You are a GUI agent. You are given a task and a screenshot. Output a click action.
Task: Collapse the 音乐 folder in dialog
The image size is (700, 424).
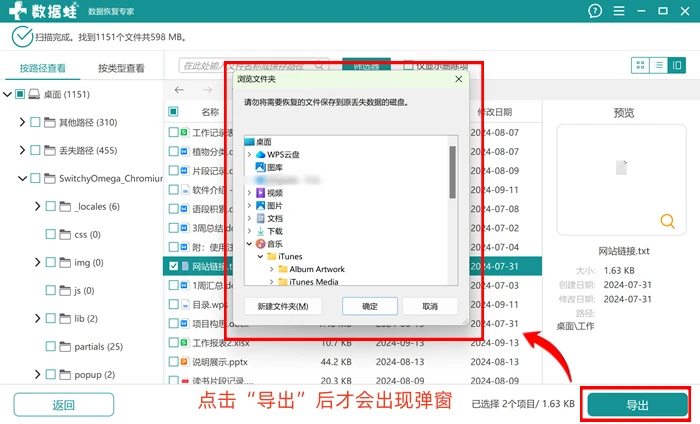click(250, 244)
